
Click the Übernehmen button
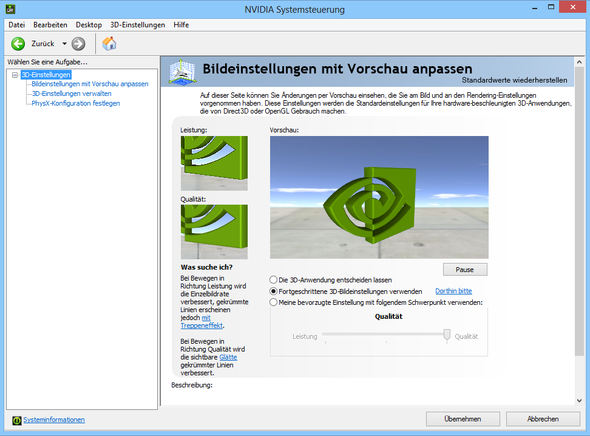pos(463,419)
